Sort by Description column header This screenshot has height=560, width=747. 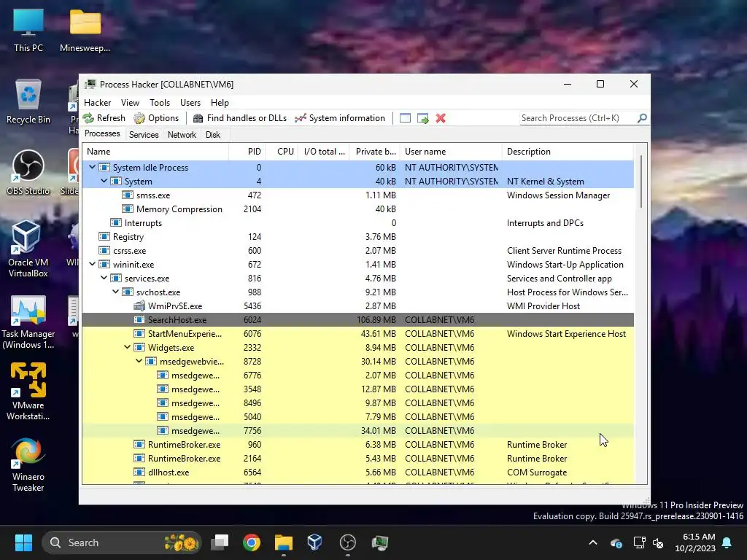coord(568,152)
